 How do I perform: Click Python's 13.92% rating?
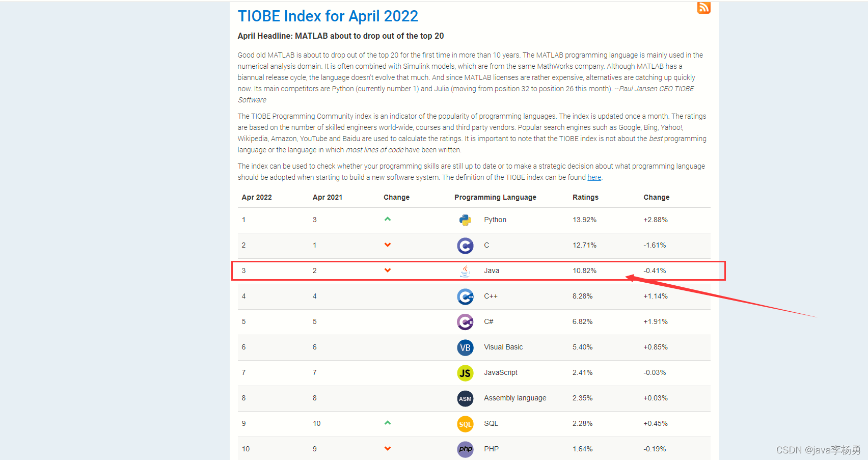tap(584, 220)
